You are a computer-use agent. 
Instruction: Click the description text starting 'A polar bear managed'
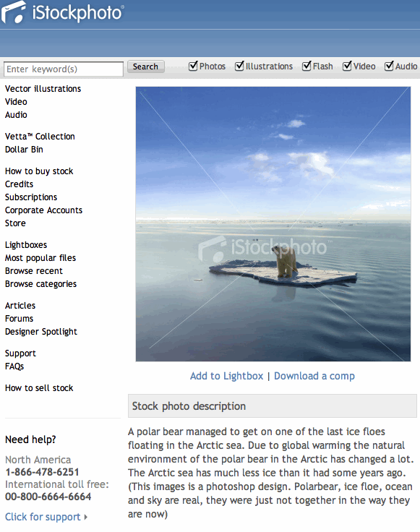[271, 473]
